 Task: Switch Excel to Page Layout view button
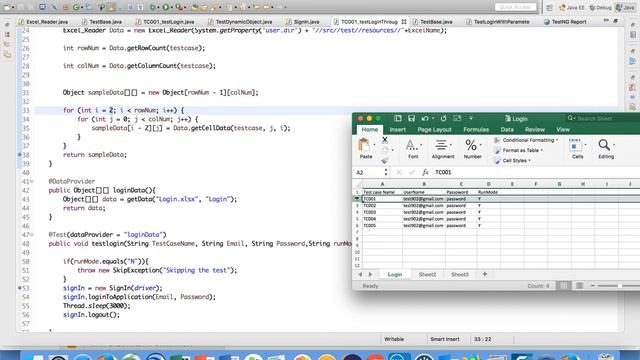point(579,286)
